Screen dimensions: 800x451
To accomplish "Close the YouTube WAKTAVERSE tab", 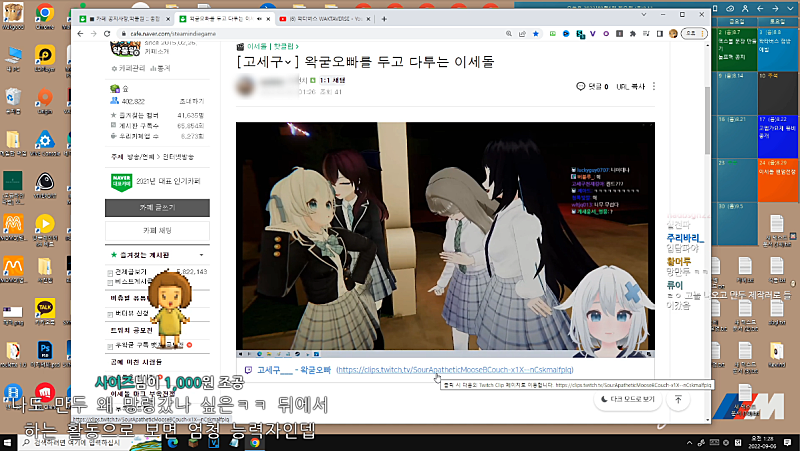I will click(368, 19).
